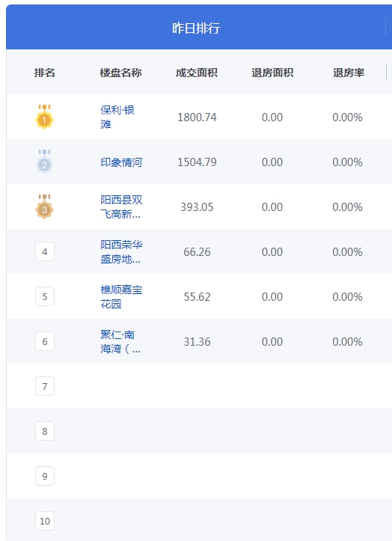Open the 樵顺嘉宝花园 property link
This screenshot has height=541, width=392.
(121, 296)
